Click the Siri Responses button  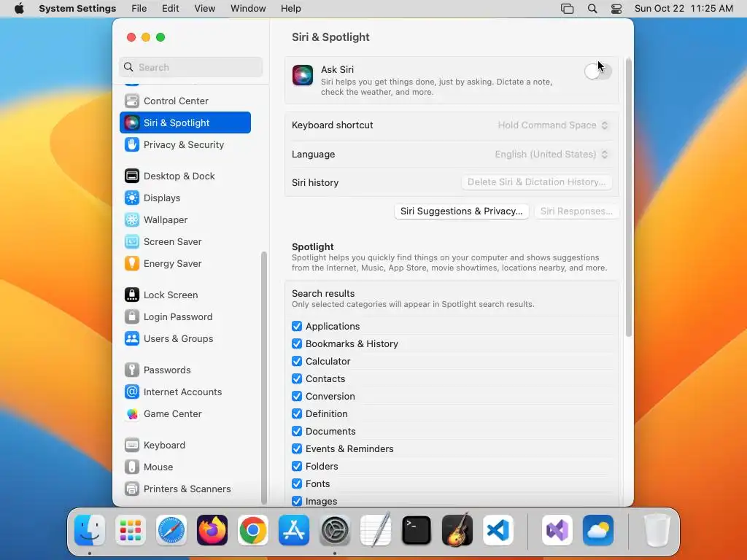[576, 211]
